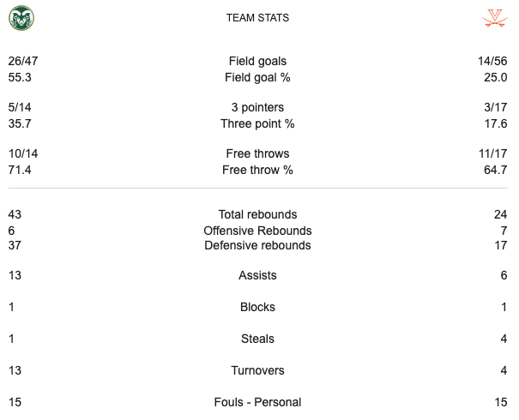519x420 pixels.
Task: Select the Total rebounds label
Action: tap(257, 215)
